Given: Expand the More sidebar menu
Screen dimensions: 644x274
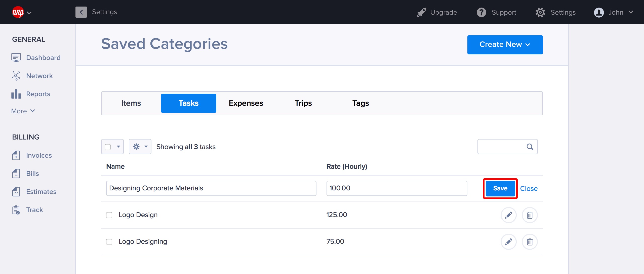Looking at the screenshot, I should point(23,111).
